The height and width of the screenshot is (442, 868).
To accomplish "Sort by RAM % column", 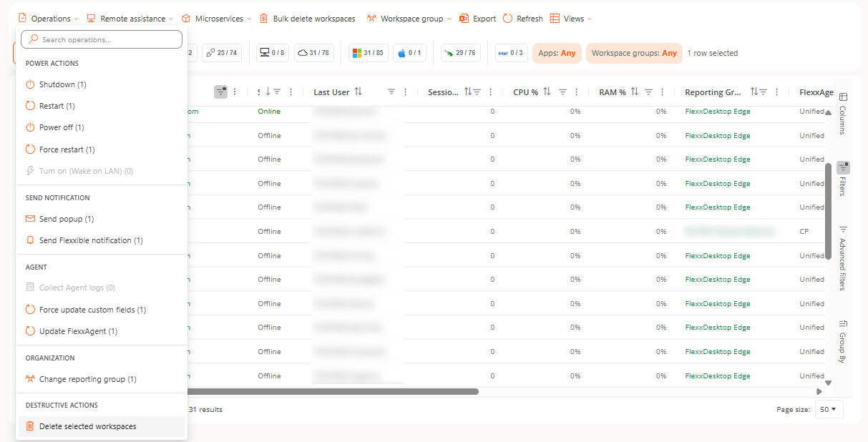I will [634, 92].
